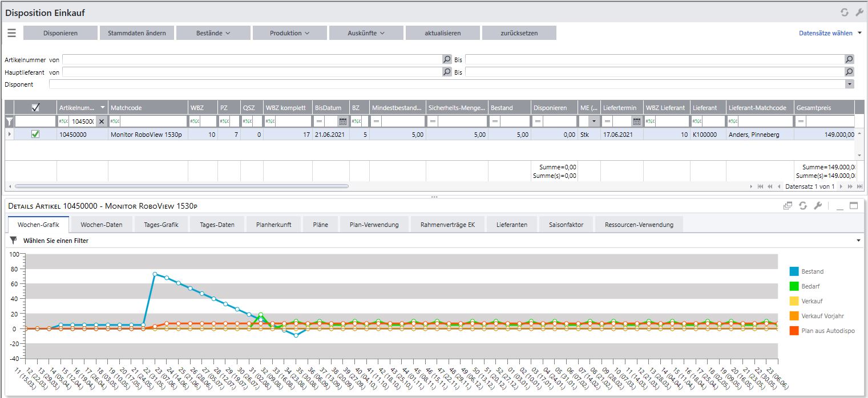Clear the Artikelnummer filter with X icon
Screen dimensions: 868x398
tap(101, 121)
